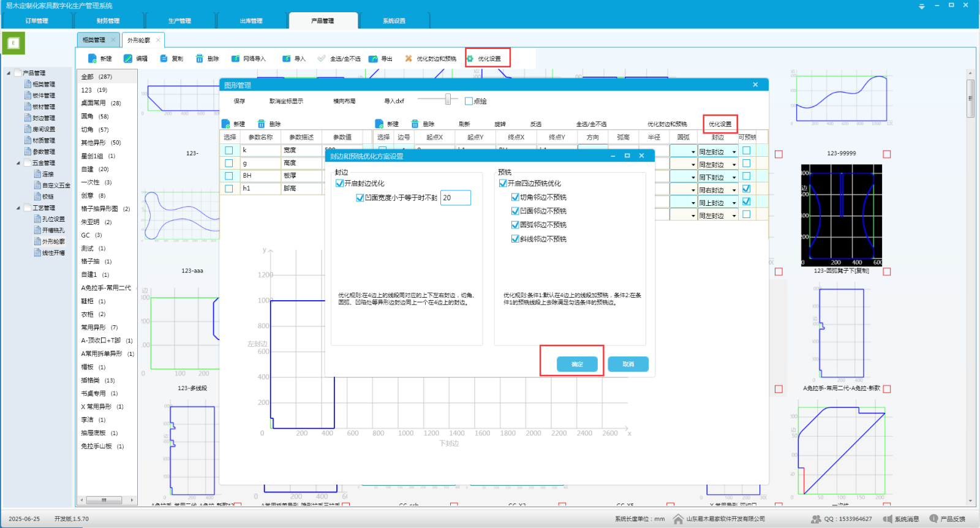Viewport: 980px width, 528px height.
Task: Click the 删除 trash icon in the main toolbar
Action: pos(200,59)
